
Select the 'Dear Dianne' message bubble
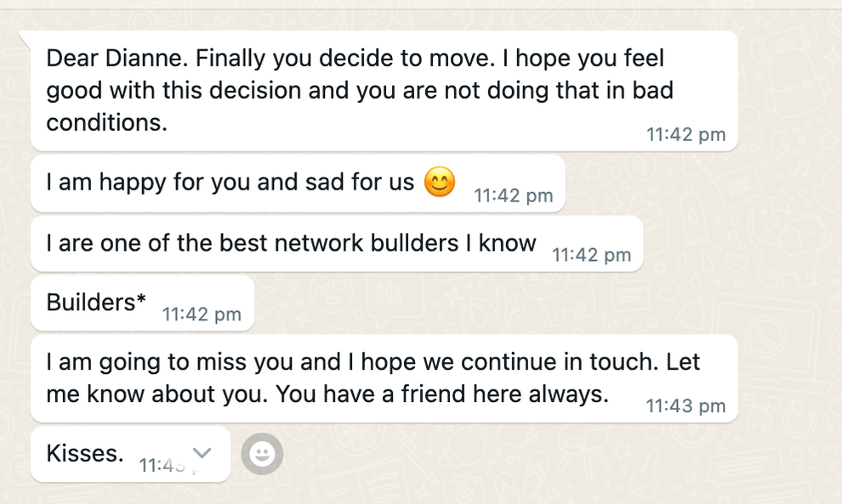(384, 91)
